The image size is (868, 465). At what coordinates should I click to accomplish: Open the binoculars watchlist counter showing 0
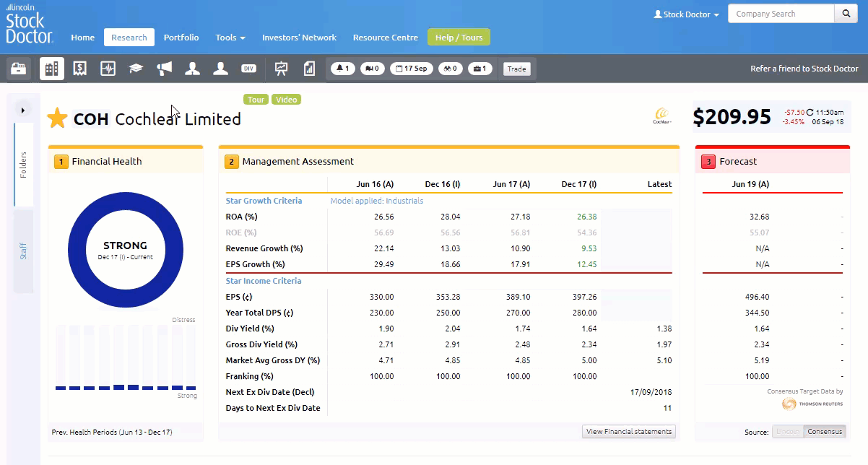(x=450, y=69)
